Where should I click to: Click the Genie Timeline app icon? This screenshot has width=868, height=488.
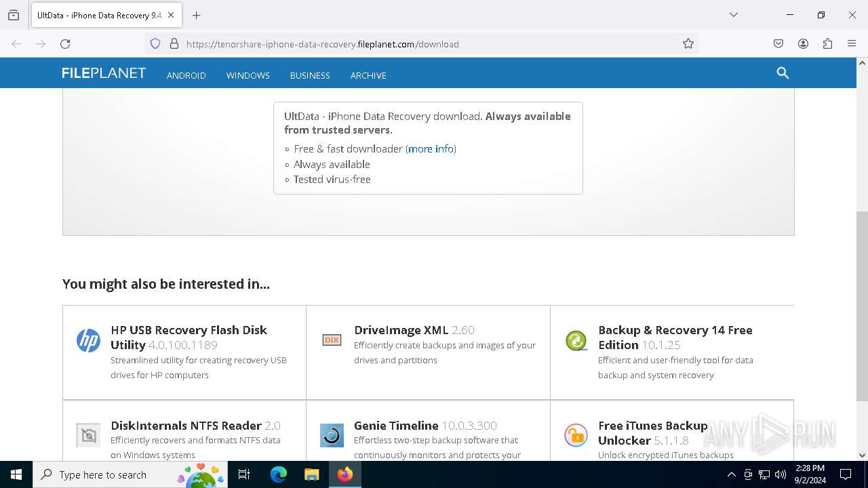click(332, 435)
